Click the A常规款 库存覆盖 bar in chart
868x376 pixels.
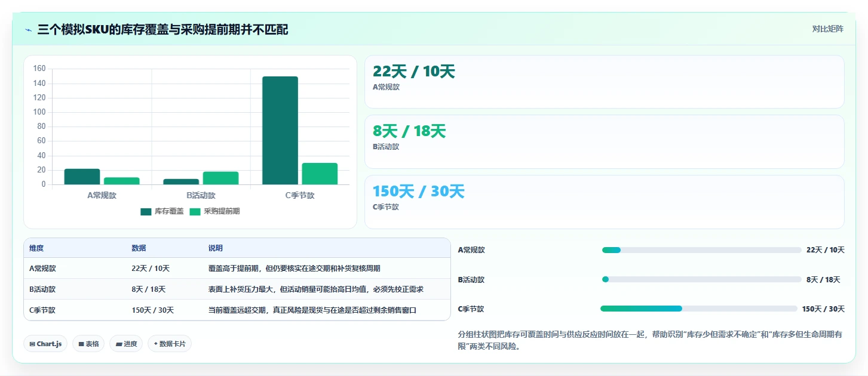tap(82, 177)
